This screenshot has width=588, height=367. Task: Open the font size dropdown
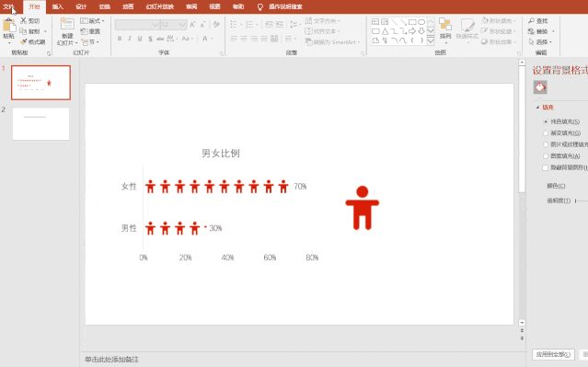pyautogui.click(x=182, y=25)
